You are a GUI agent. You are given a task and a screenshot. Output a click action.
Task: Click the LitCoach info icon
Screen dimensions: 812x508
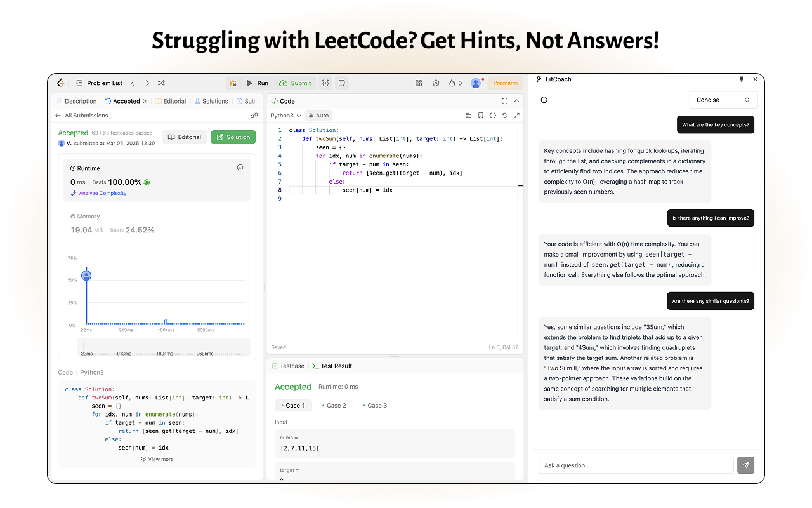(544, 100)
